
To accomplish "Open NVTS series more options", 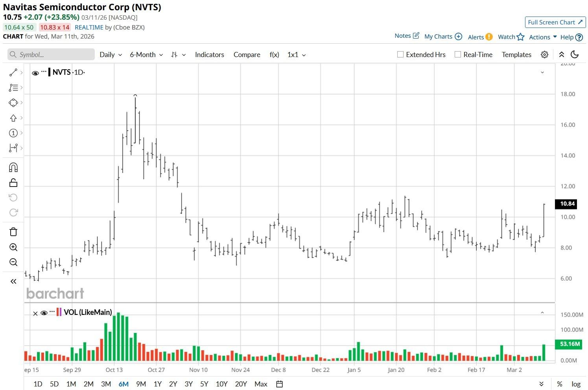I will [x=44, y=71].
